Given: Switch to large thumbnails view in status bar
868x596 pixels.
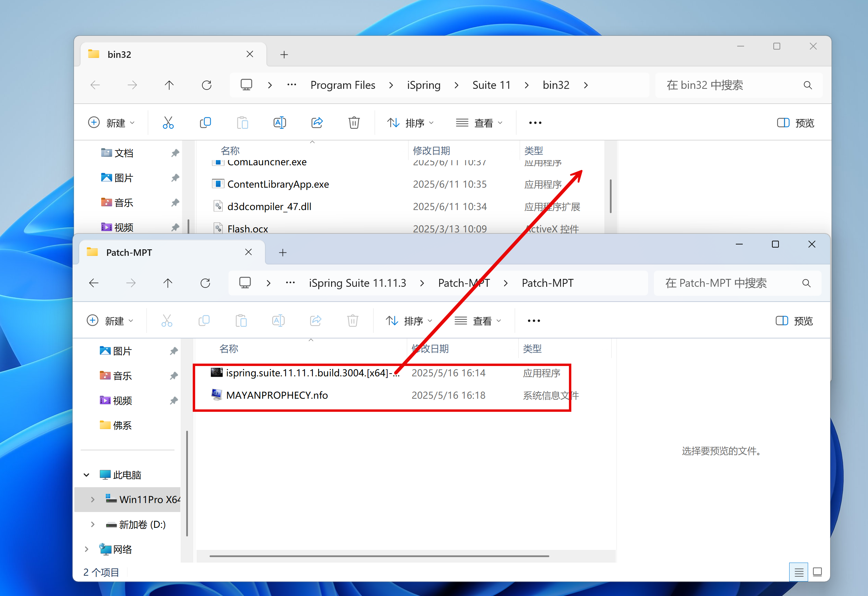Looking at the screenshot, I should click(817, 572).
